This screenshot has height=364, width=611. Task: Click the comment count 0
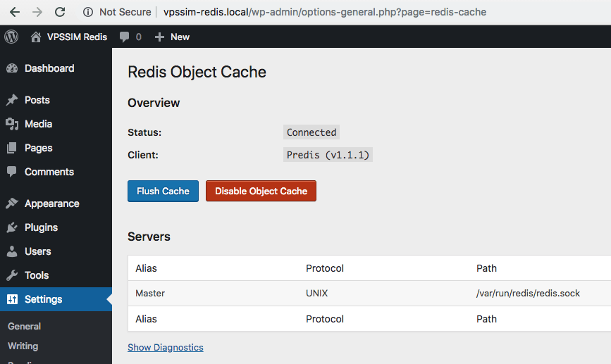point(138,37)
